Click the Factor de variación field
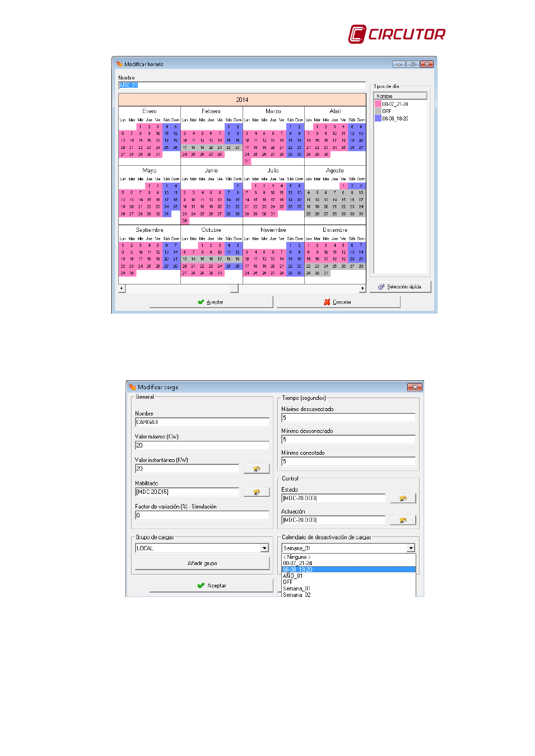Screen dimensions: 535x756 [x=202, y=515]
